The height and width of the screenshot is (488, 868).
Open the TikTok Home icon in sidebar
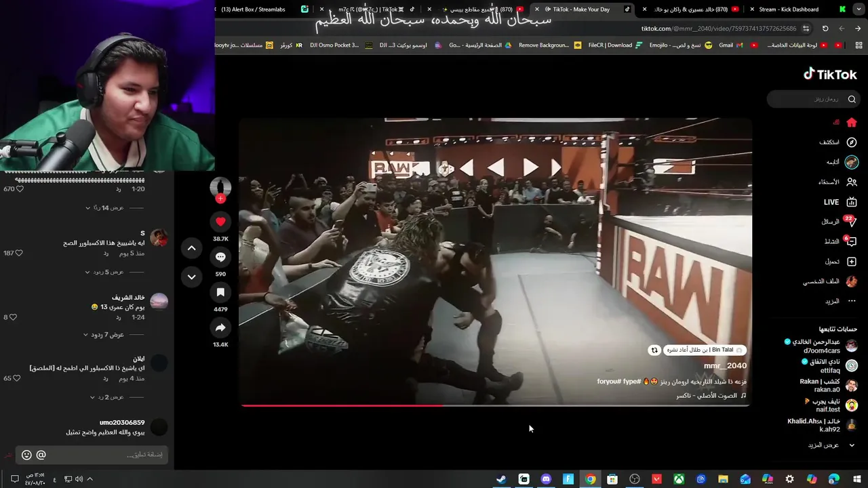tap(852, 123)
